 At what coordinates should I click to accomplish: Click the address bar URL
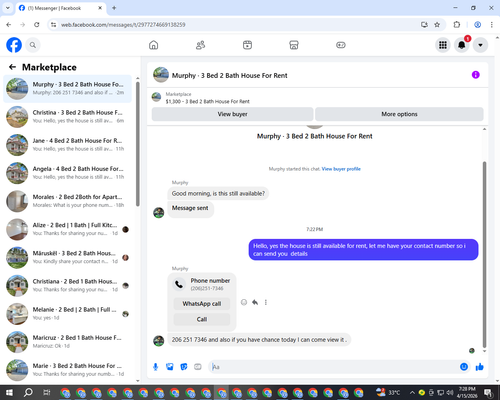click(123, 25)
